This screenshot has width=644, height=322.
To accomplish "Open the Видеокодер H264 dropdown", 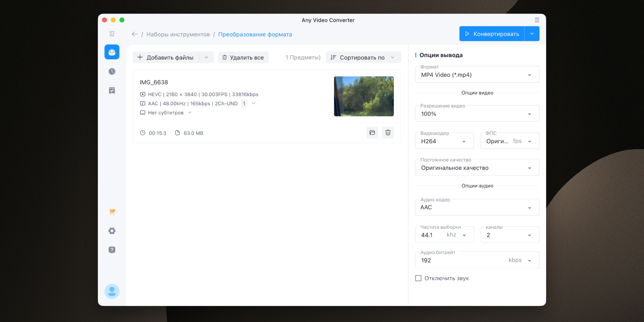I will 445,141.
